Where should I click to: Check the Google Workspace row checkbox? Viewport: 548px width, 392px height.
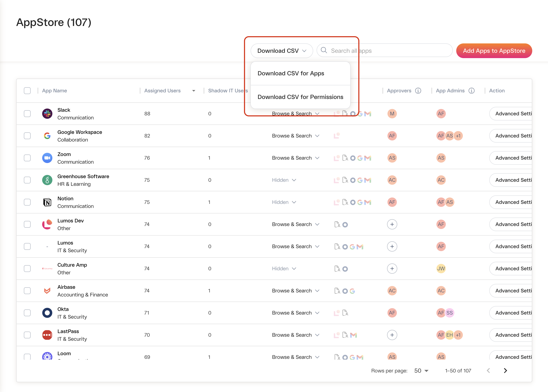pos(27,136)
